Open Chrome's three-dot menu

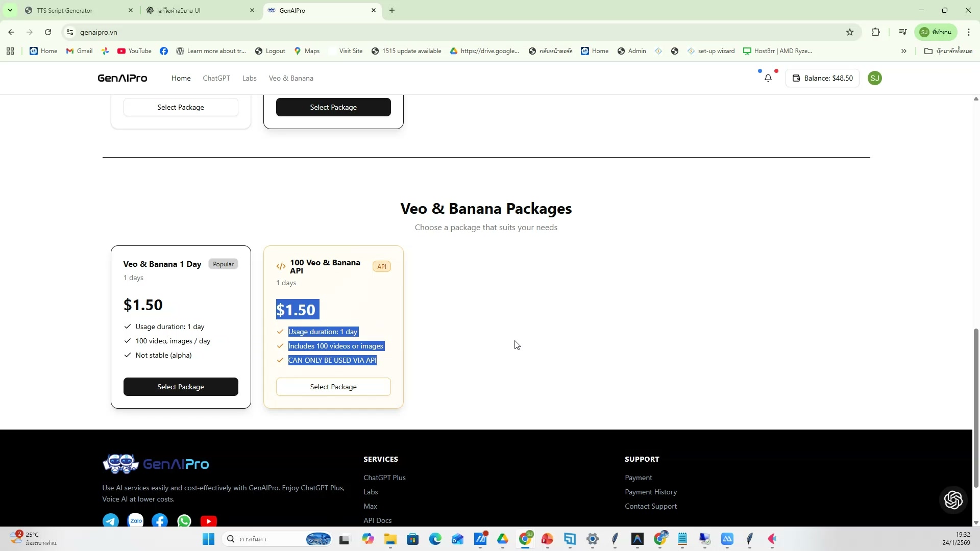pyautogui.click(x=969, y=32)
